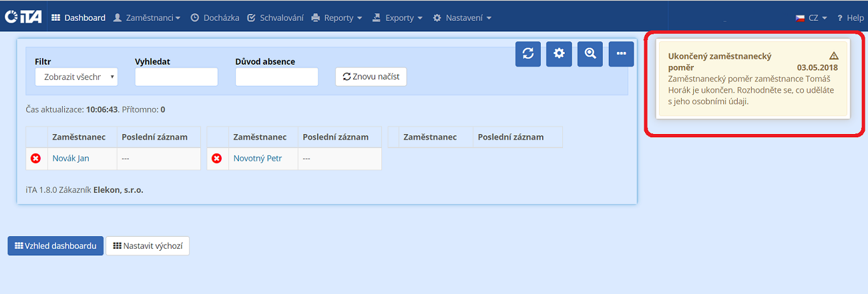Click the Nastavit výchozí button

pos(148,246)
